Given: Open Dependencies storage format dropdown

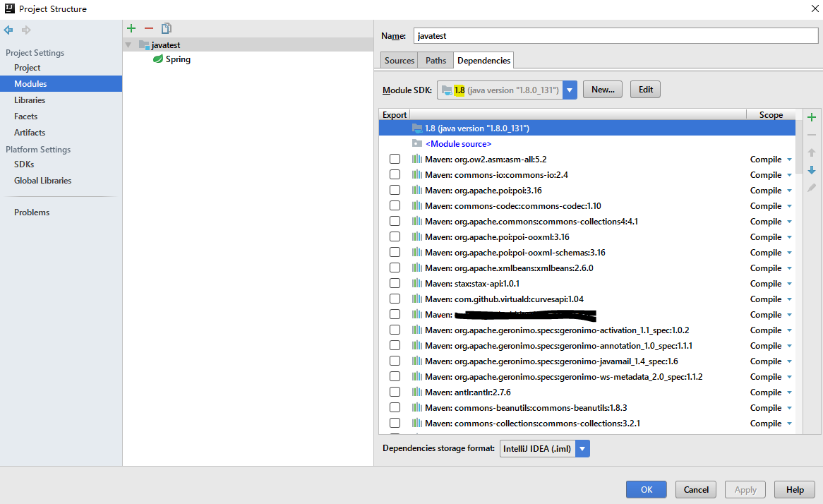Looking at the screenshot, I should (582, 448).
